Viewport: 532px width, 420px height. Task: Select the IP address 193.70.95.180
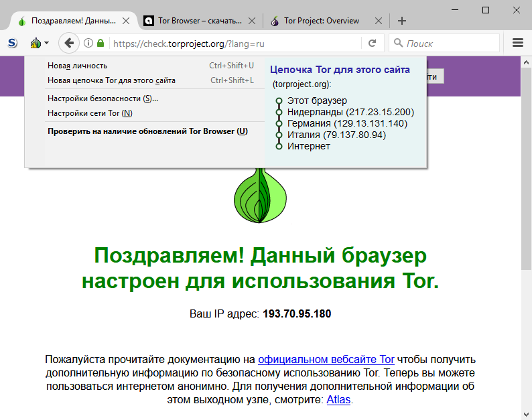(297, 313)
